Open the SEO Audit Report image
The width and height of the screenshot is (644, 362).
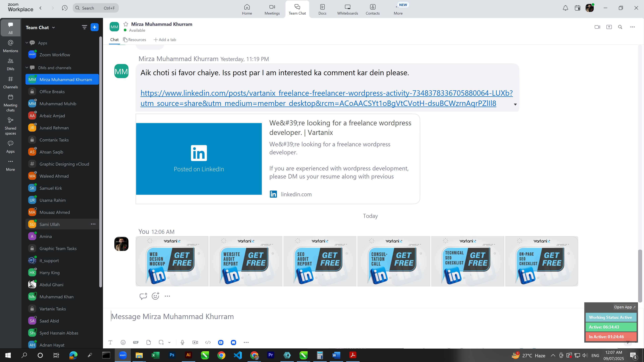320,261
